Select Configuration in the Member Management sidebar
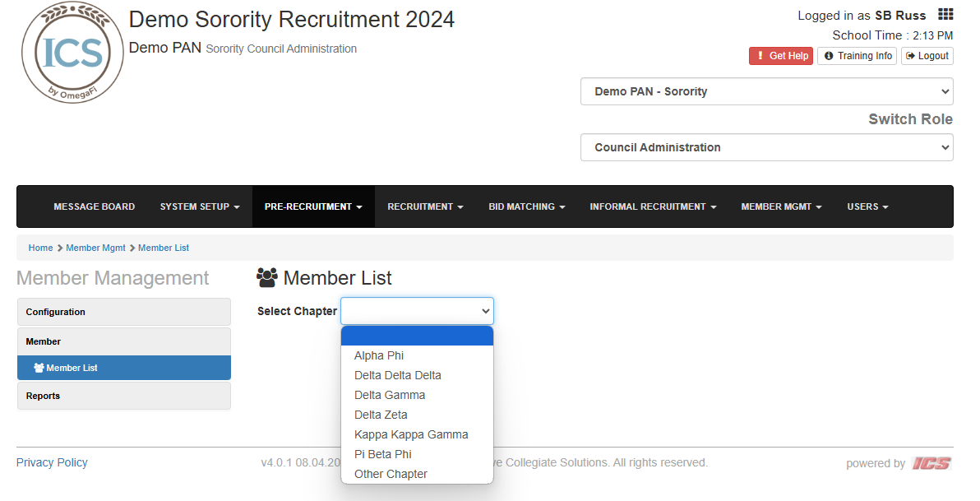 tap(55, 312)
